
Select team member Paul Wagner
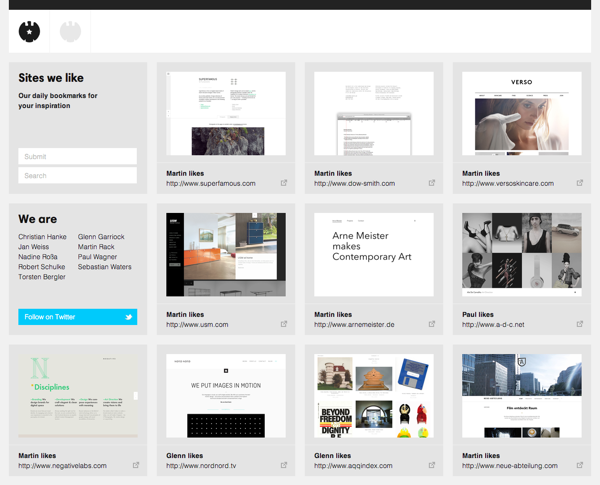(x=97, y=256)
